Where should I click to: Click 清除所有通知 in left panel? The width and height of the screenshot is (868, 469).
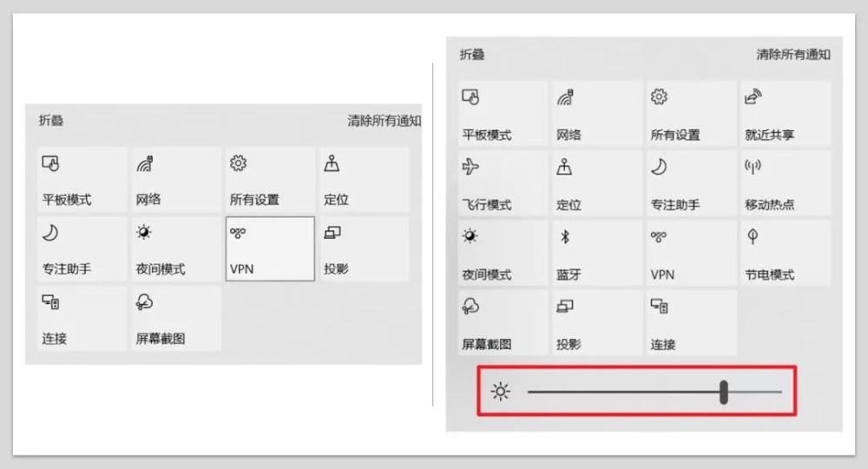[385, 120]
